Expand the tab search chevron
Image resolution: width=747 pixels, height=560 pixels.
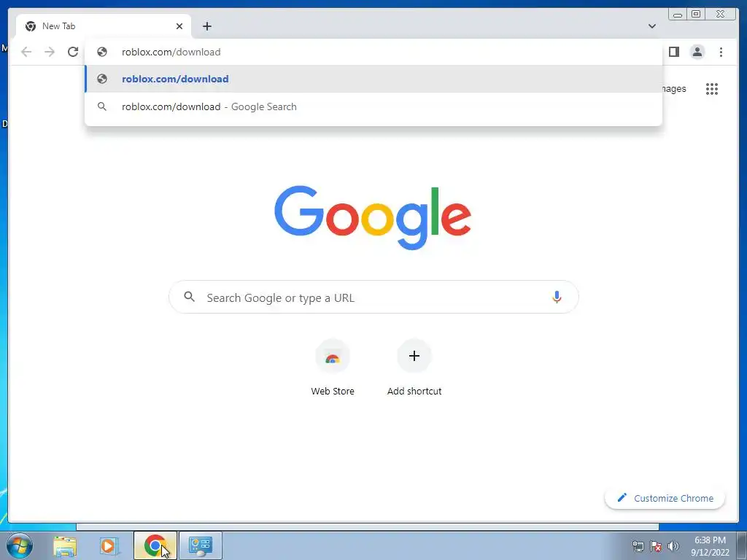pyautogui.click(x=652, y=26)
